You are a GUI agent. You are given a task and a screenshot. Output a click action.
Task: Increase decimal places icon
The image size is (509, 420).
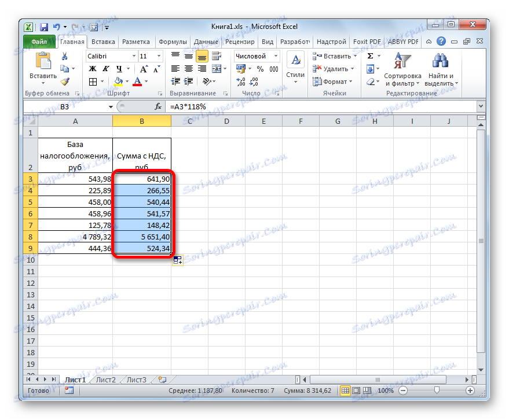pyautogui.click(x=241, y=82)
